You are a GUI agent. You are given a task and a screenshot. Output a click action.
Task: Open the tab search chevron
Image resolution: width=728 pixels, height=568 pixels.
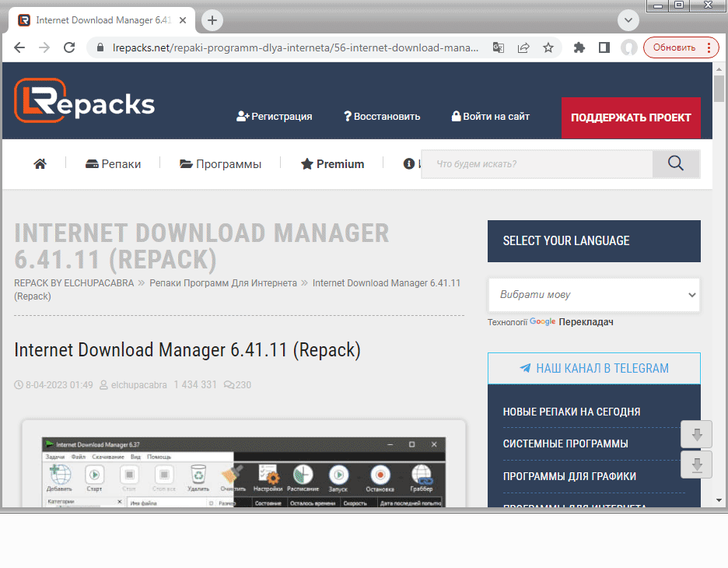(628, 20)
